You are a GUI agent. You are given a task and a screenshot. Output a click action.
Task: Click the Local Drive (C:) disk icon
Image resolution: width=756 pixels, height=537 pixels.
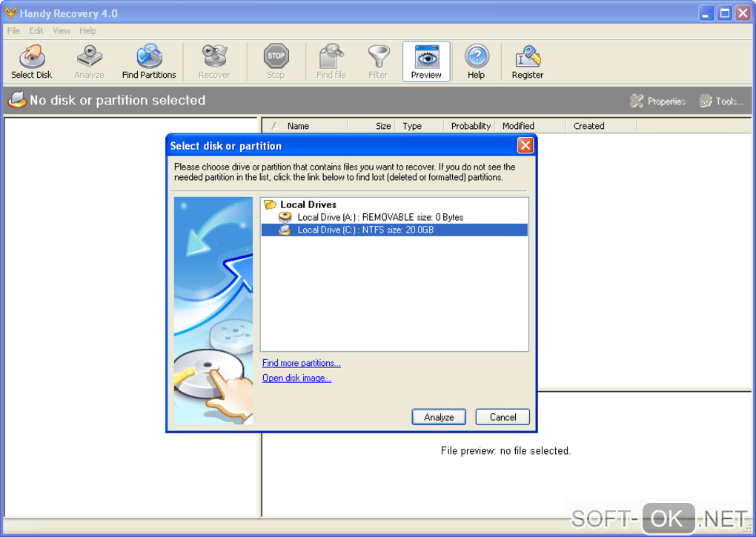(285, 230)
